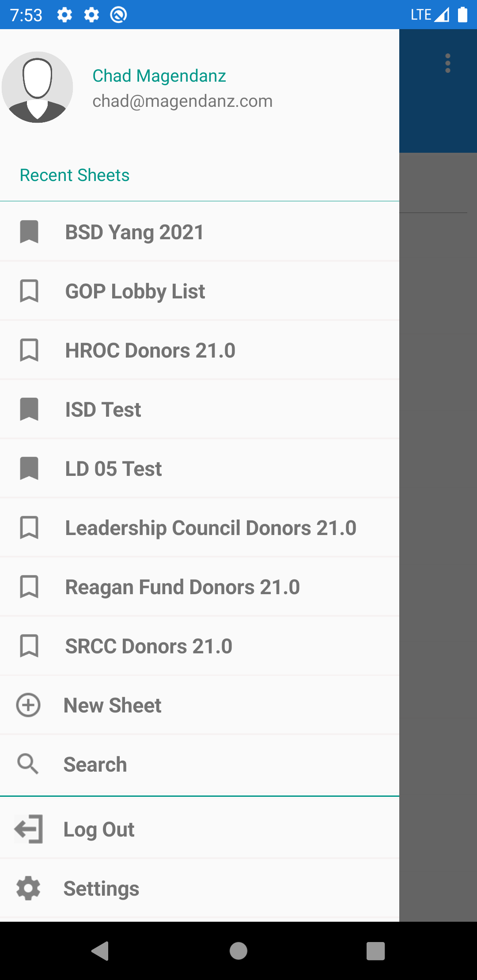Tap the three-dot overflow menu icon
The image size is (477, 980).
[447, 64]
